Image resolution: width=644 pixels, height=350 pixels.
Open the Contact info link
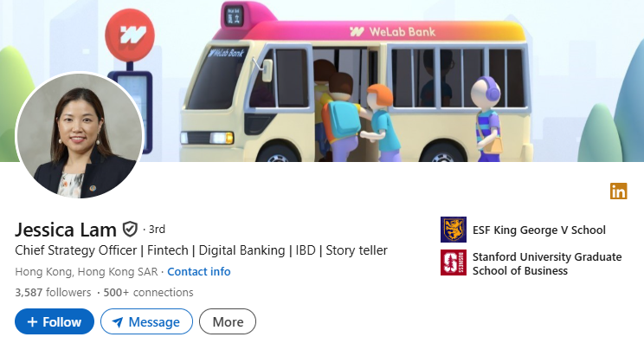click(x=199, y=272)
